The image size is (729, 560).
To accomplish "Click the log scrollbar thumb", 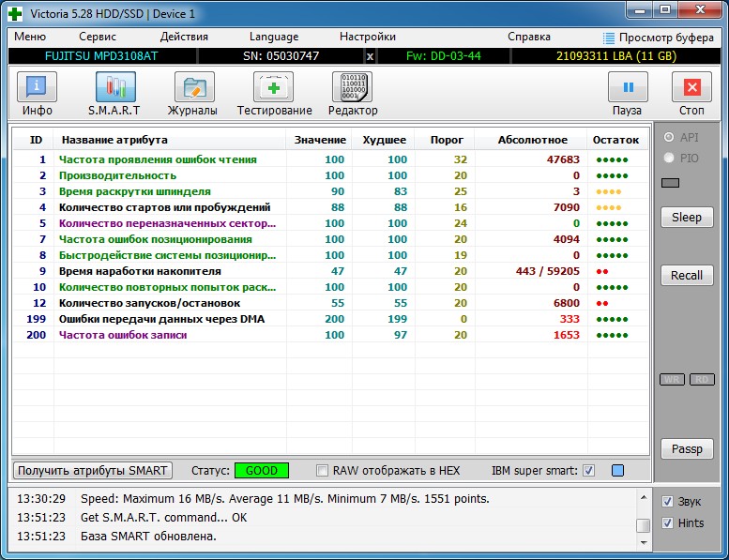I will 644,525.
